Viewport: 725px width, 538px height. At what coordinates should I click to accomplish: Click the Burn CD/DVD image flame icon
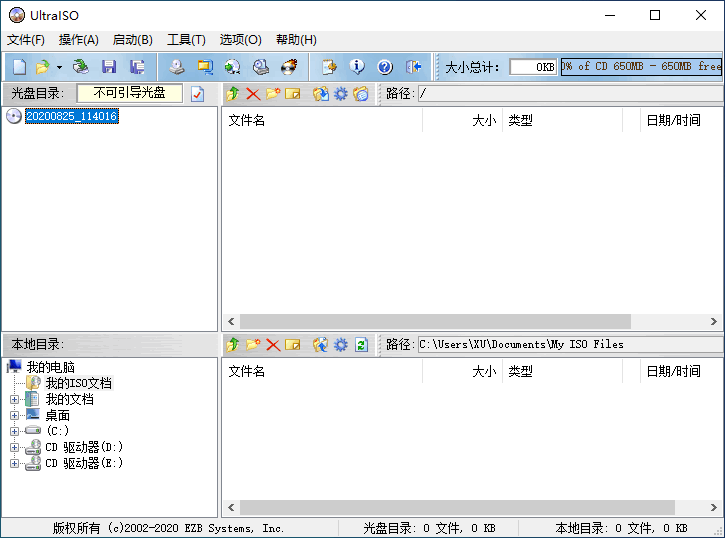click(289, 67)
